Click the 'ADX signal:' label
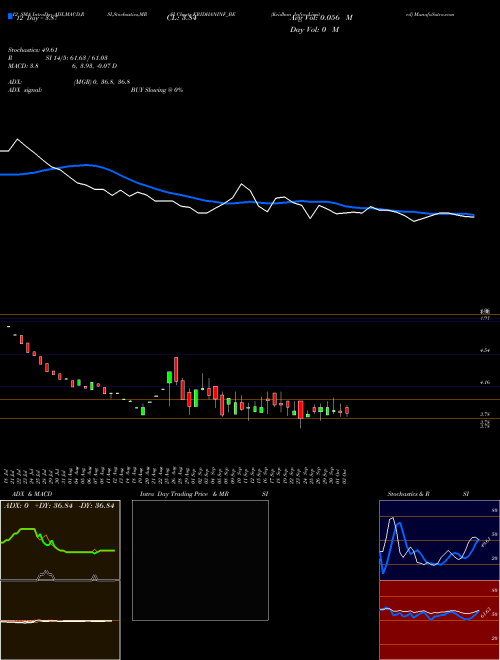This screenshot has height=660, width=500. click(x=25, y=90)
